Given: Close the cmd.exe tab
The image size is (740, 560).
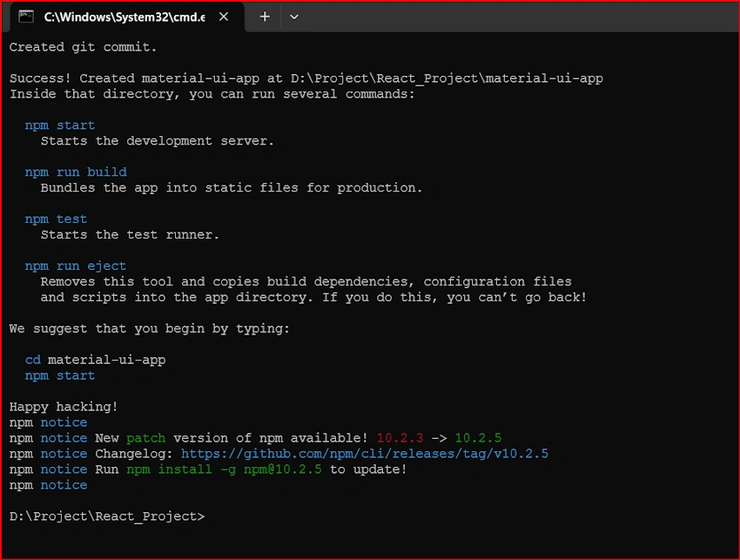Looking at the screenshot, I should (224, 17).
